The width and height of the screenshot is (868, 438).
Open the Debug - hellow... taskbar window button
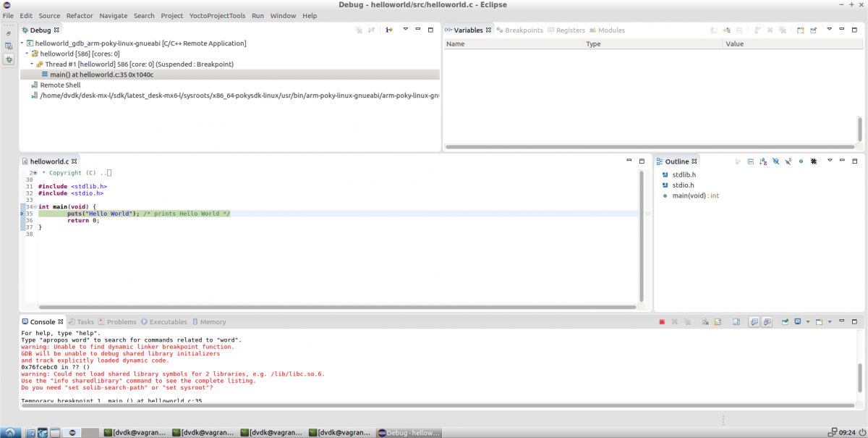click(x=409, y=432)
